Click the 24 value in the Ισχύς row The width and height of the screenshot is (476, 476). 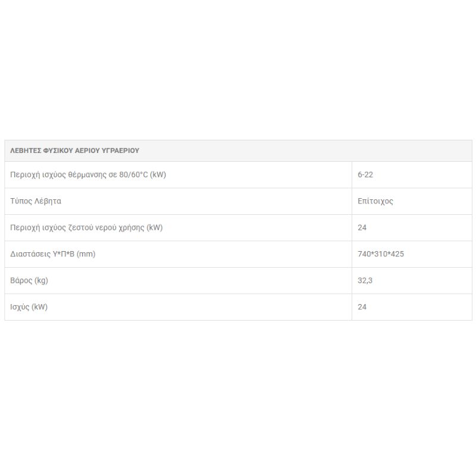click(x=362, y=307)
